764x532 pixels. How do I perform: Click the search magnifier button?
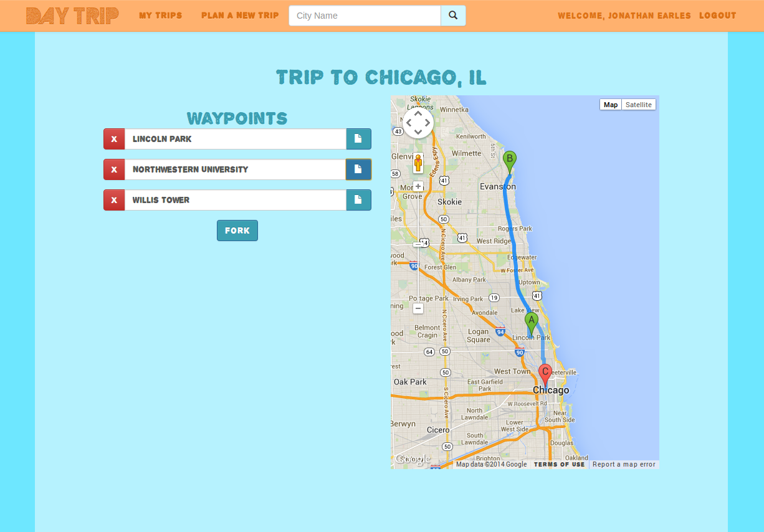[x=453, y=16]
